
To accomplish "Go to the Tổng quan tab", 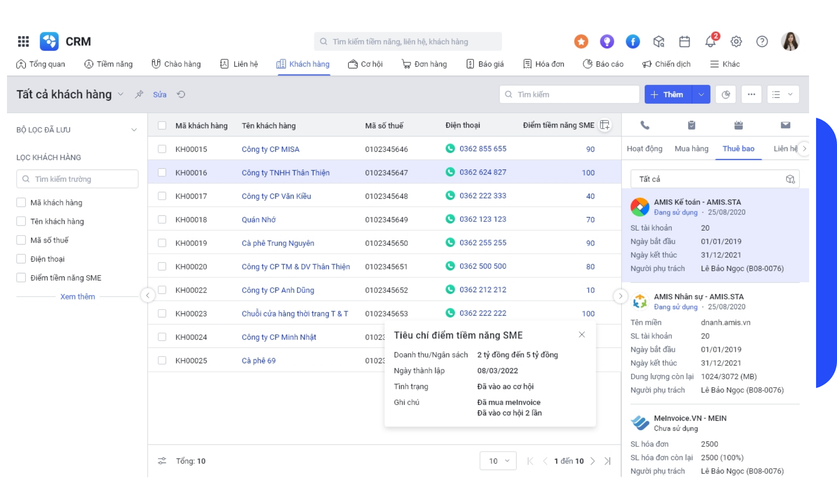I will pyautogui.click(x=41, y=64).
